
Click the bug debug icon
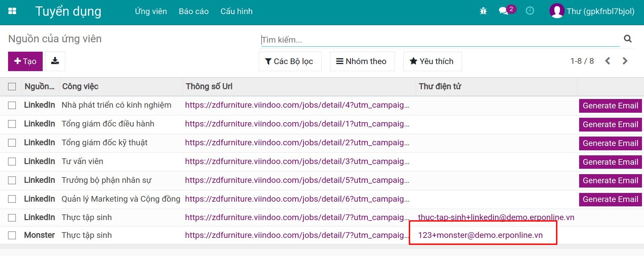pos(483,11)
